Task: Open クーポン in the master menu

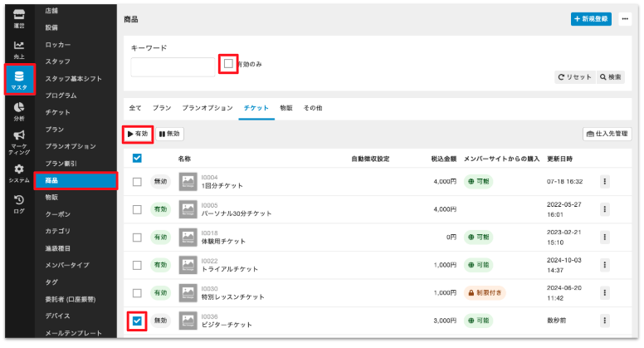Action: (57, 213)
